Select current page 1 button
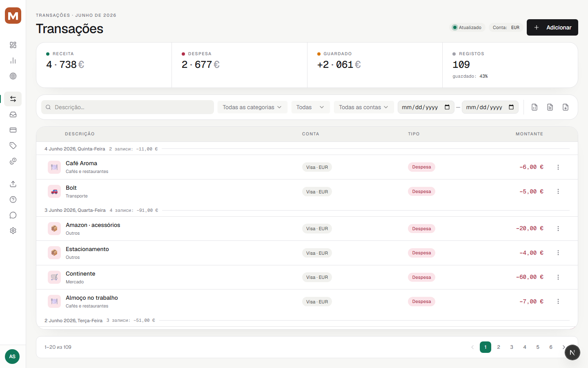This screenshot has height=368, width=588. (x=486, y=347)
